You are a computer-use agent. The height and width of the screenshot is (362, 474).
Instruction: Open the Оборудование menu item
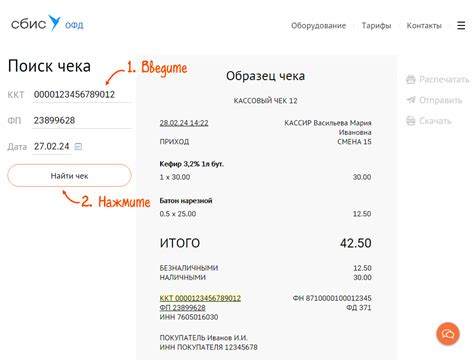point(318,26)
